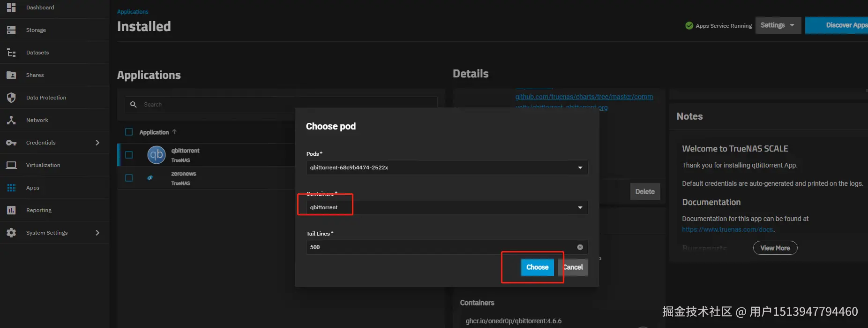Select the zeronews application name
Viewport: 868px width, 328px height.
click(184, 174)
